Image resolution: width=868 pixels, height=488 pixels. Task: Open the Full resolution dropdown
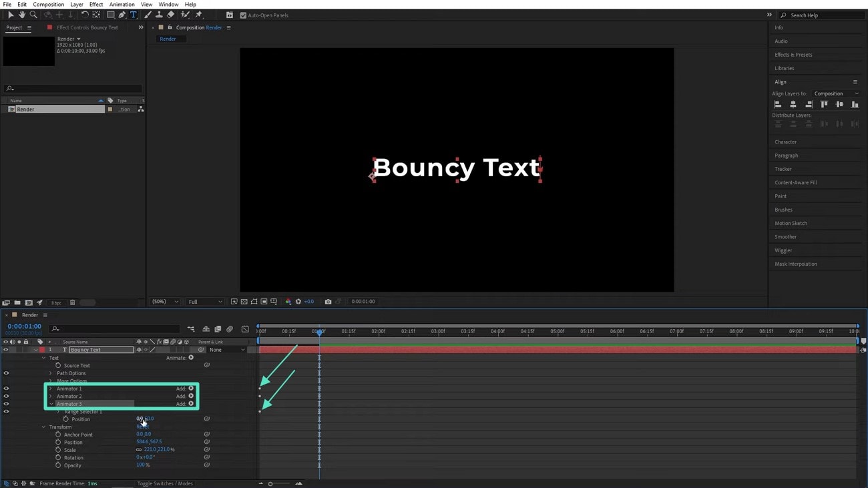click(x=205, y=302)
